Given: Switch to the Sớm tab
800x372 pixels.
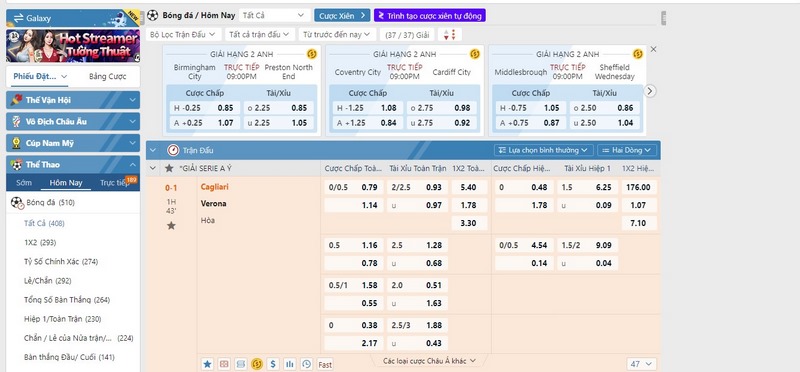Looking at the screenshot, I should click(x=23, y=183).
